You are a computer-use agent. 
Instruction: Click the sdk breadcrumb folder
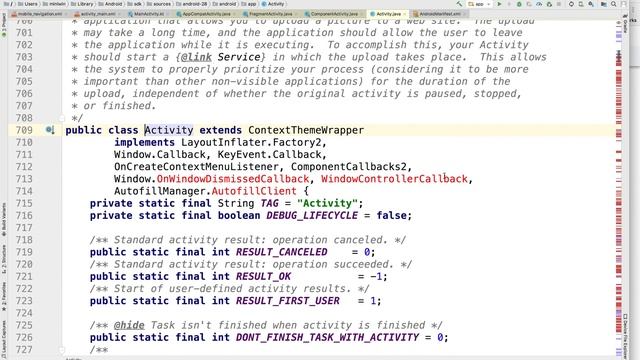pos(135,4)
